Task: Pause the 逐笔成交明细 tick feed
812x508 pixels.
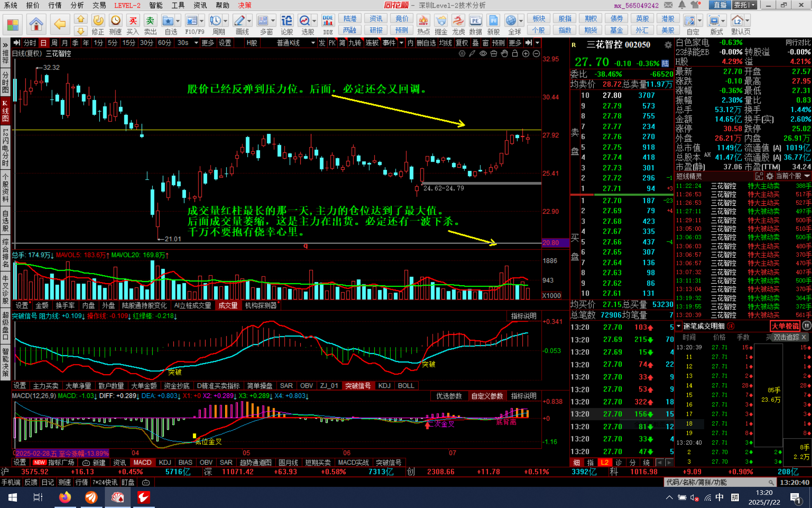Action: (807, 326)
